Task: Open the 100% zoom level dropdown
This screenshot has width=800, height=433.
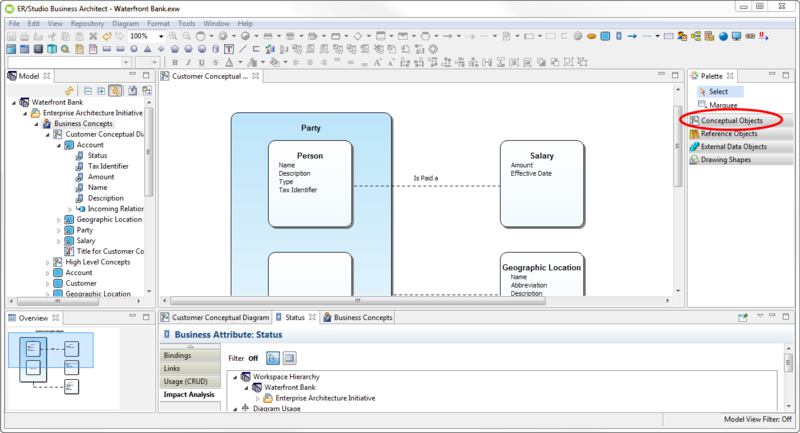Action: coord(161,36)
